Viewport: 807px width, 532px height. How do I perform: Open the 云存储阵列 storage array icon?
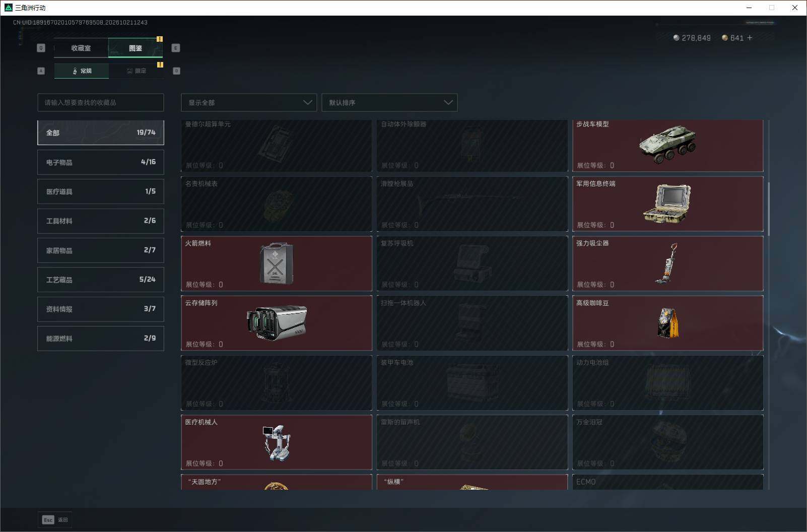point(277,323)
